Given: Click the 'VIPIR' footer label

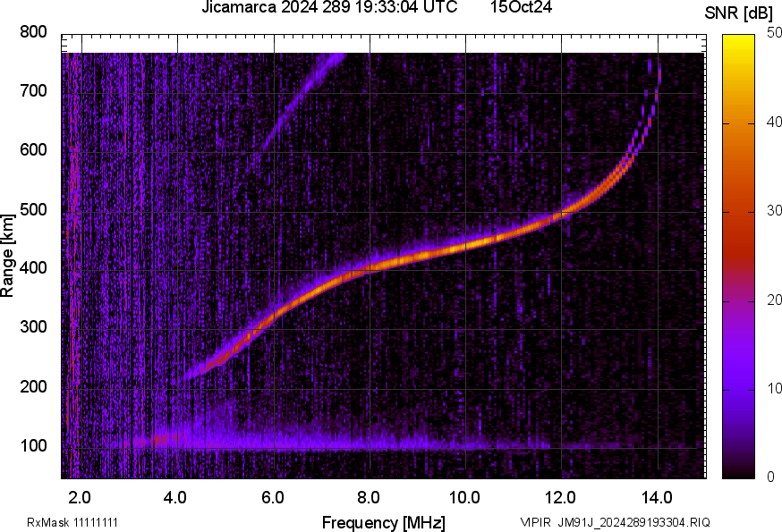Looking at the screenshot, I should pos(536,523).
